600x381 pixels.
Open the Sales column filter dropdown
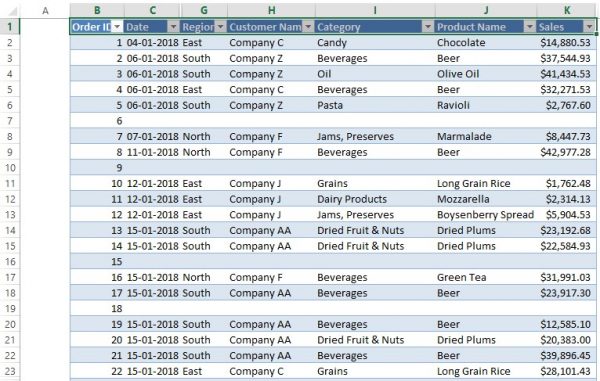589,27
